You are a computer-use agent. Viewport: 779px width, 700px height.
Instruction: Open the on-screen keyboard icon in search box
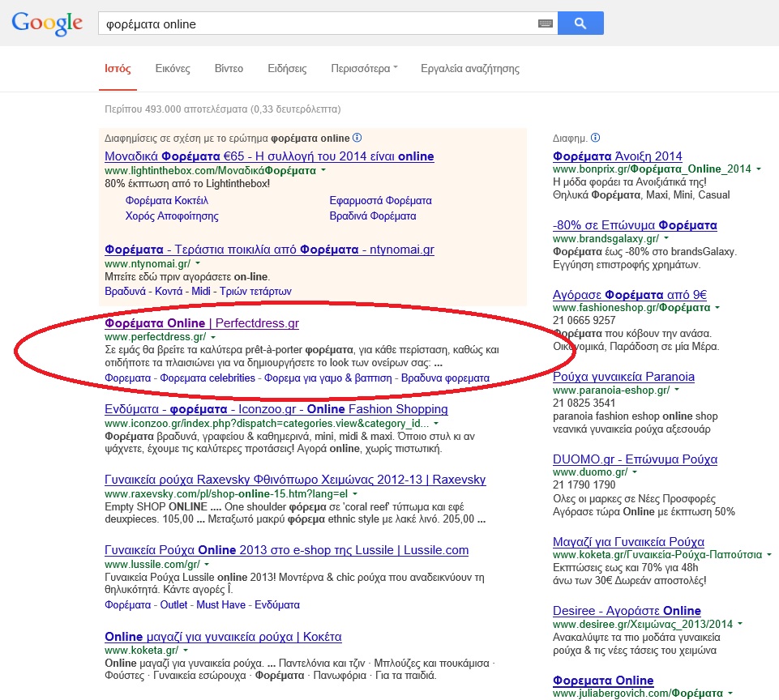[545, 23]
